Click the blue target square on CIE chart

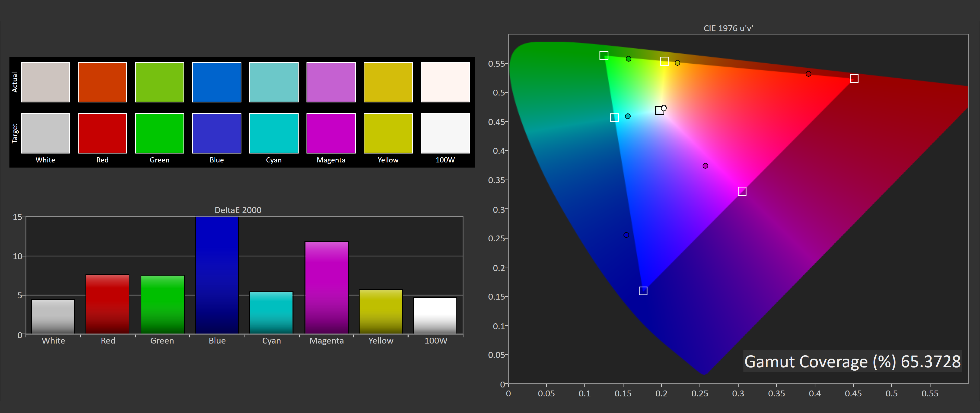pyautogui.click(x=643, y=291)
